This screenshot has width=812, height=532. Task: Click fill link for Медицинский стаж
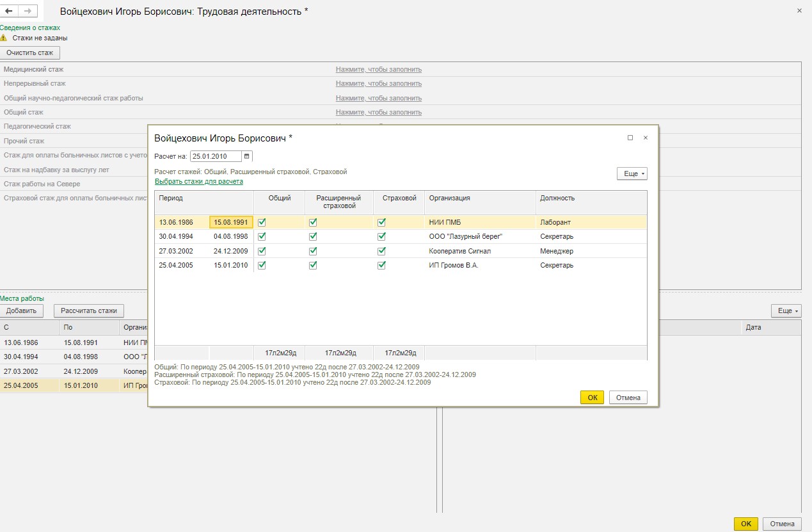[x=379, y=69]
